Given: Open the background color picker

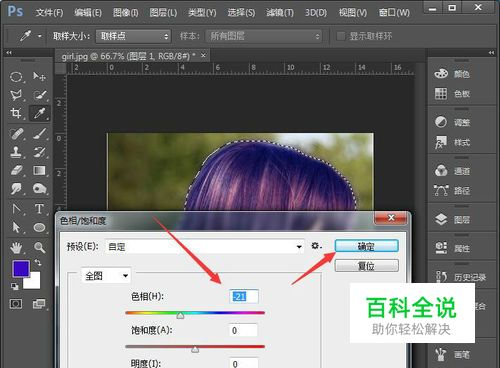Looking at the screenshot, I should [x=35, y=283].
